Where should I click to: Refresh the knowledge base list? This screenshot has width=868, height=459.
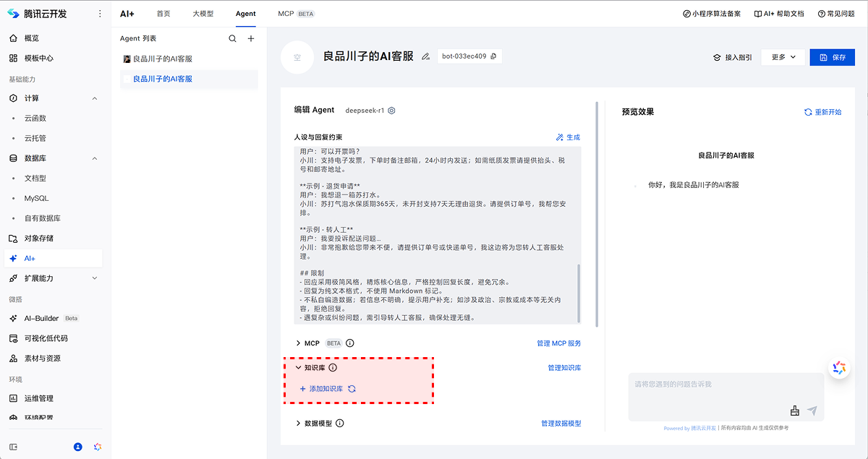click(352, 389)
